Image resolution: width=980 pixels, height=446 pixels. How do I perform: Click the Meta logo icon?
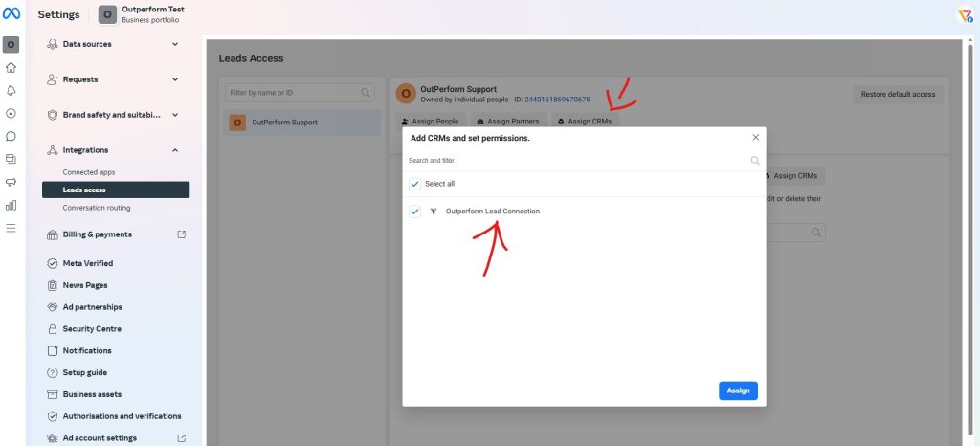tap(11, 14)
